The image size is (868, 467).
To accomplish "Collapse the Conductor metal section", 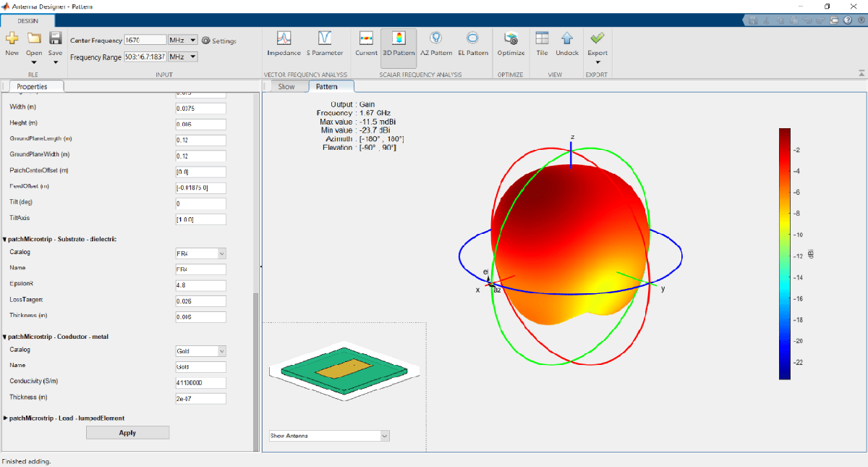I will 6,337.
